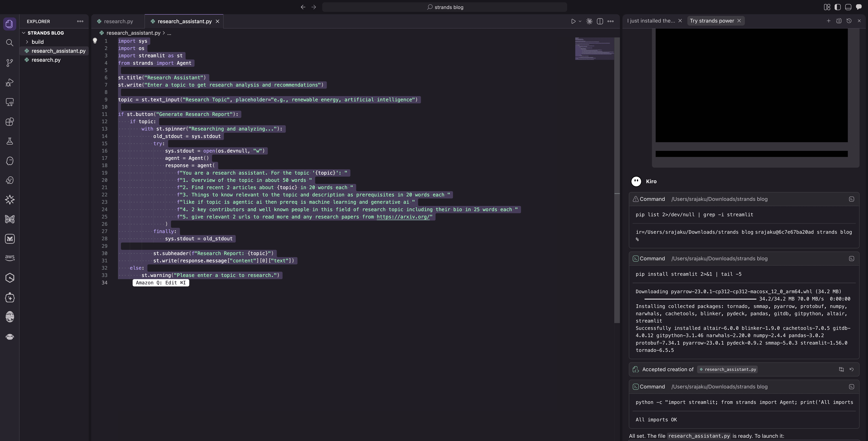Viewport: 868px width, 441px height.
Task: Go back using the left arrow
Action: click(303, 7)
